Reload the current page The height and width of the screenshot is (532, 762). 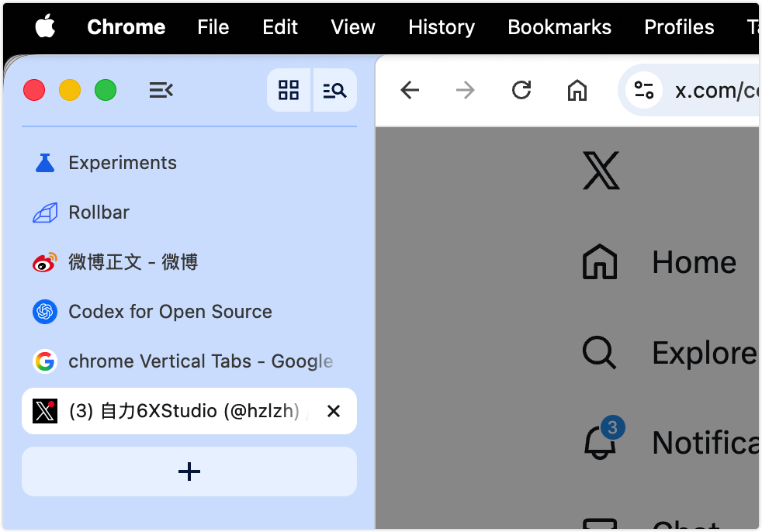[521, 91]
